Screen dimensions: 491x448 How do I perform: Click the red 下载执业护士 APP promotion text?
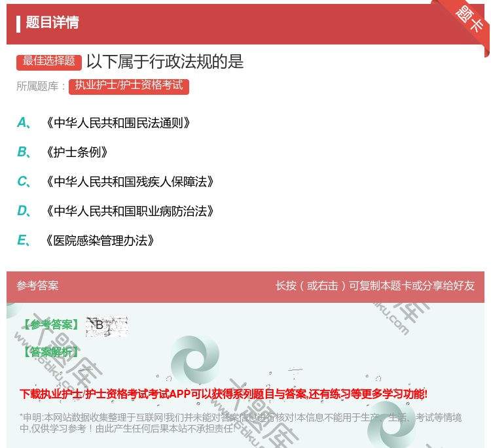click(x=224, y=394)
